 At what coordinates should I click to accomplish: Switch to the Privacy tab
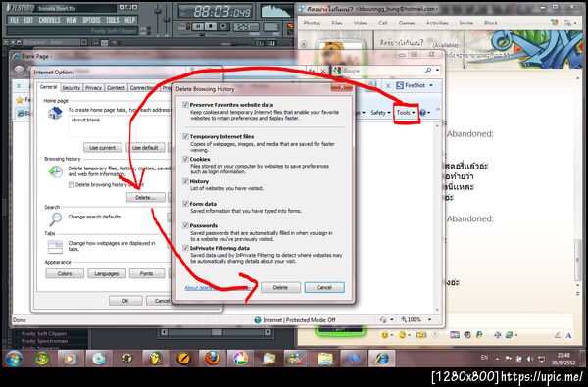93,88
